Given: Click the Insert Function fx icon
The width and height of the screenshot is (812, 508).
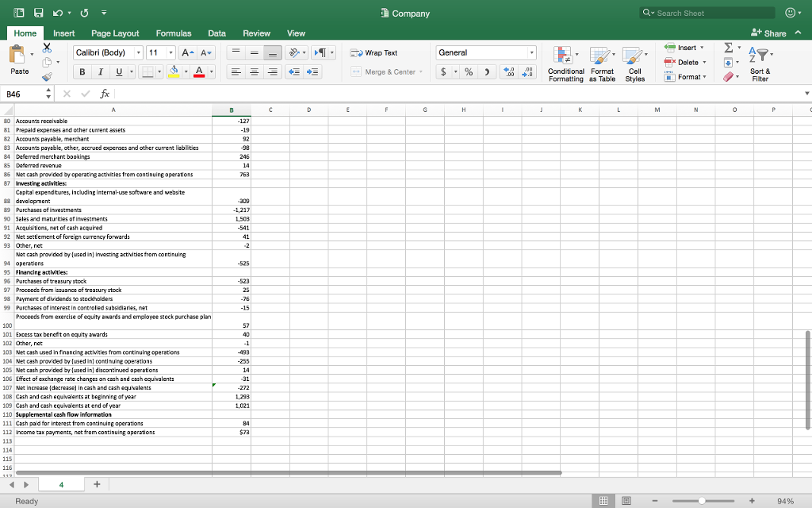Looking at the screenshot, I should 105,94.
